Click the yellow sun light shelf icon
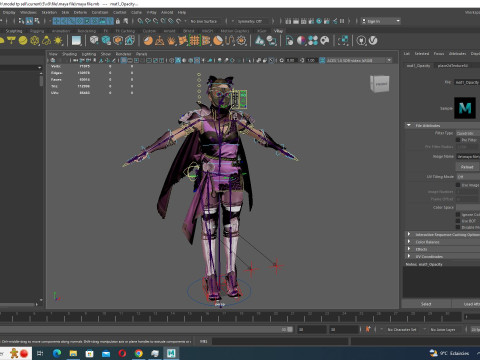480x360 pixels. click(x=58, y=41)
